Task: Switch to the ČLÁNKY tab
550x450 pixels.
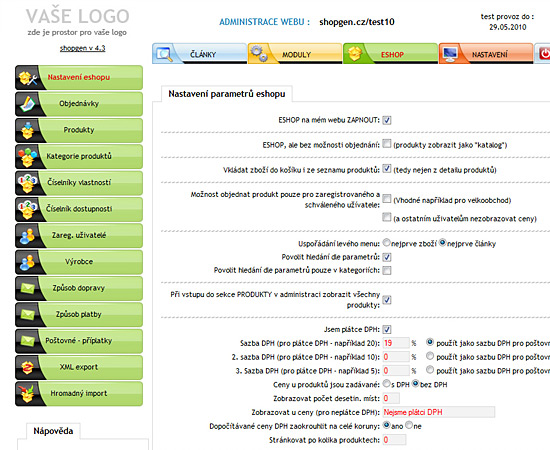Action: [200, 54]
